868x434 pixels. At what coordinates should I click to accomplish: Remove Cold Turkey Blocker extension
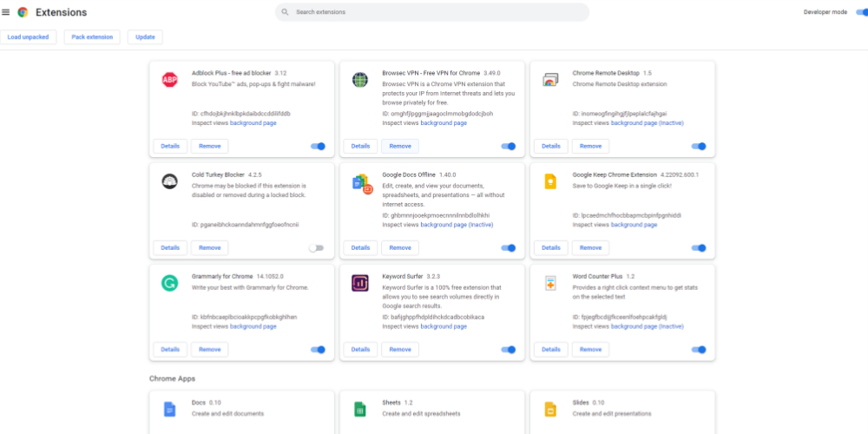coord(210,248)
